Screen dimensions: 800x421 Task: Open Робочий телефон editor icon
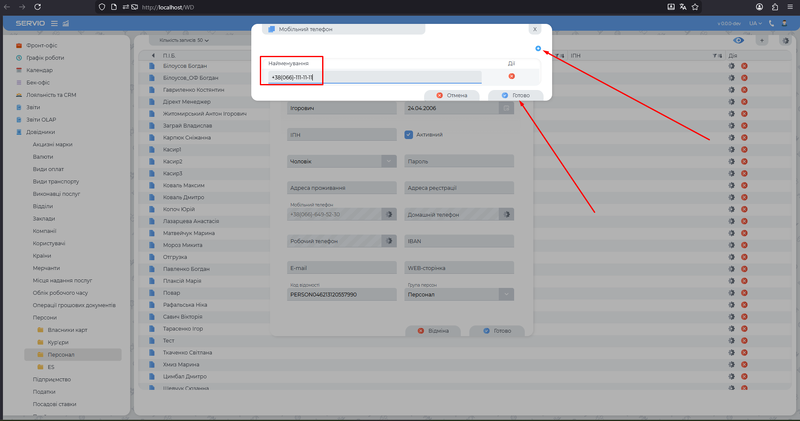pos(388,240)
